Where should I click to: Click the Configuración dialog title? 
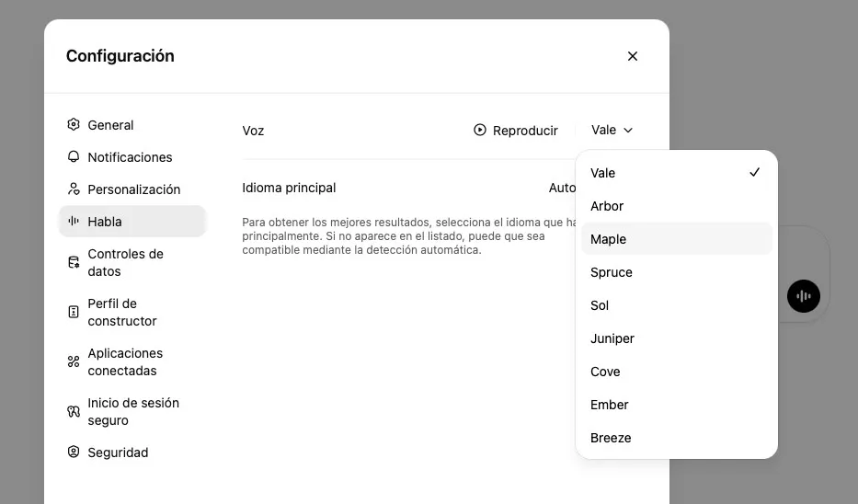coord(120,56)
